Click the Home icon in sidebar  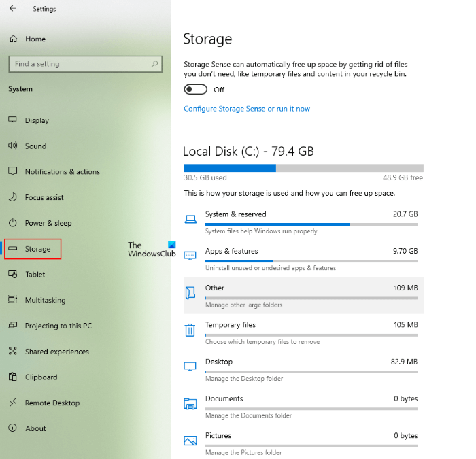click(14, 39)
